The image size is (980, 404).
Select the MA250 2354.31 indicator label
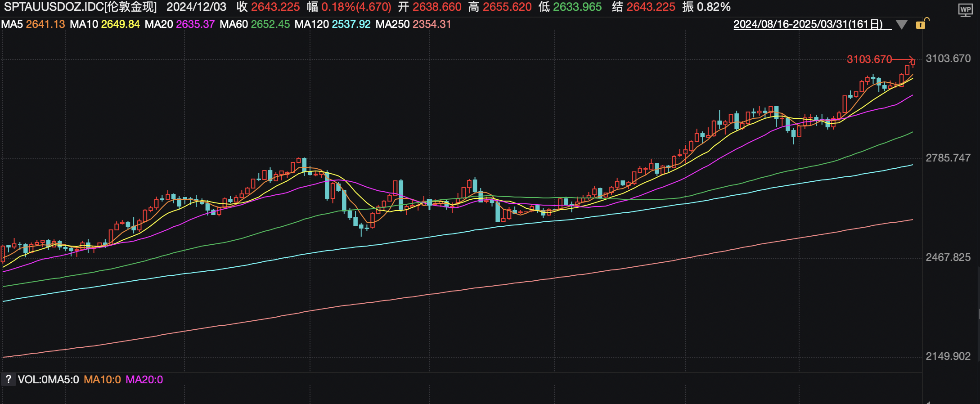(x=413, y=24)
